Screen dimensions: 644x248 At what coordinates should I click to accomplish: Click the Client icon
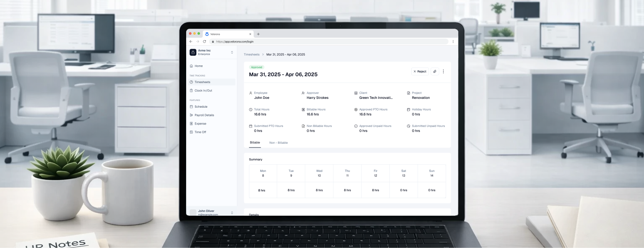click(356, 93)
